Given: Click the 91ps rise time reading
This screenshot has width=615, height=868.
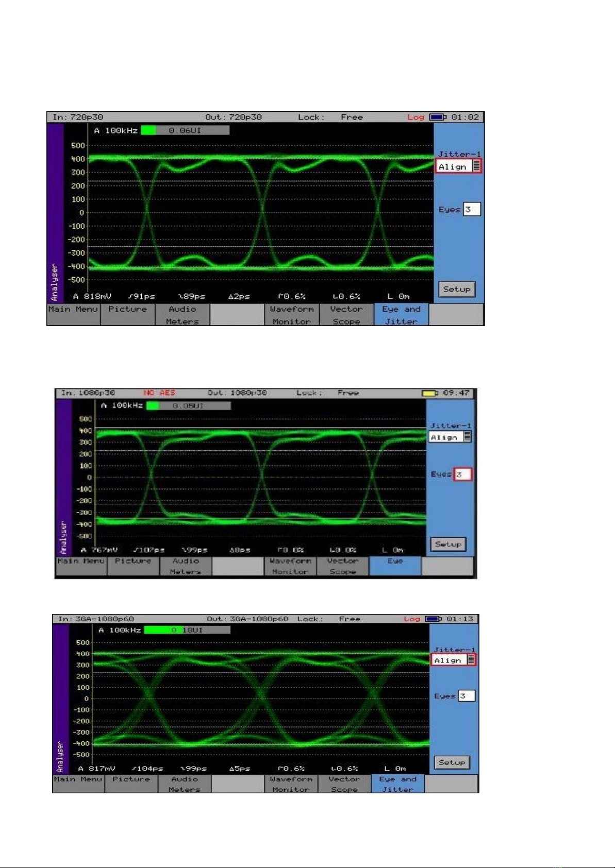Looking at the screenshot, I should tap(141, 296).
